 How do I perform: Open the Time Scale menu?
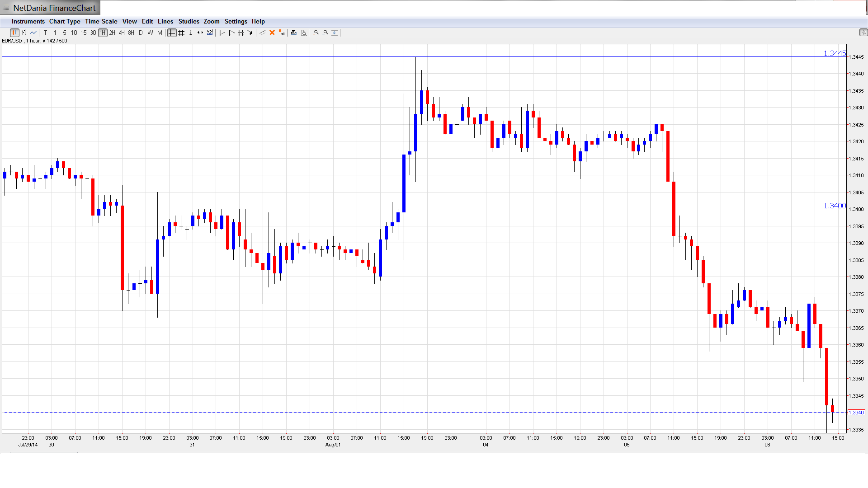pos(101,21)
